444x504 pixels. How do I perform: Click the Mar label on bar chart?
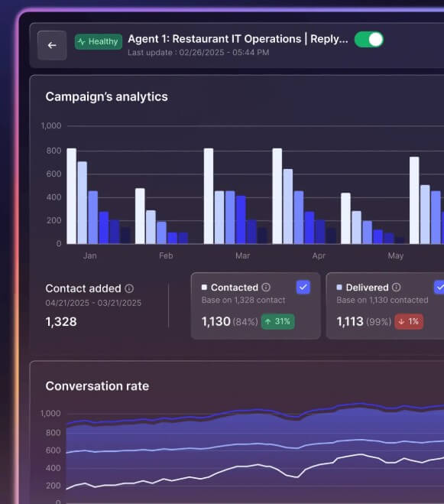tap(242, 256)
